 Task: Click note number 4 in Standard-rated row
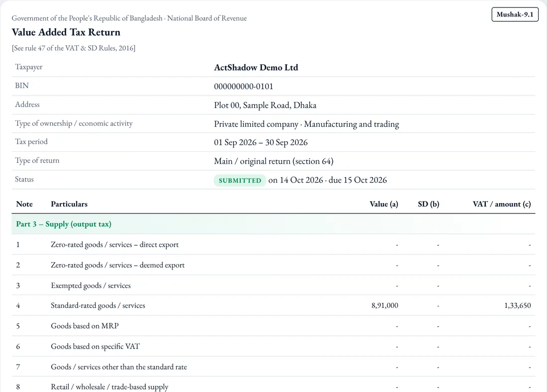coord(18,306)
